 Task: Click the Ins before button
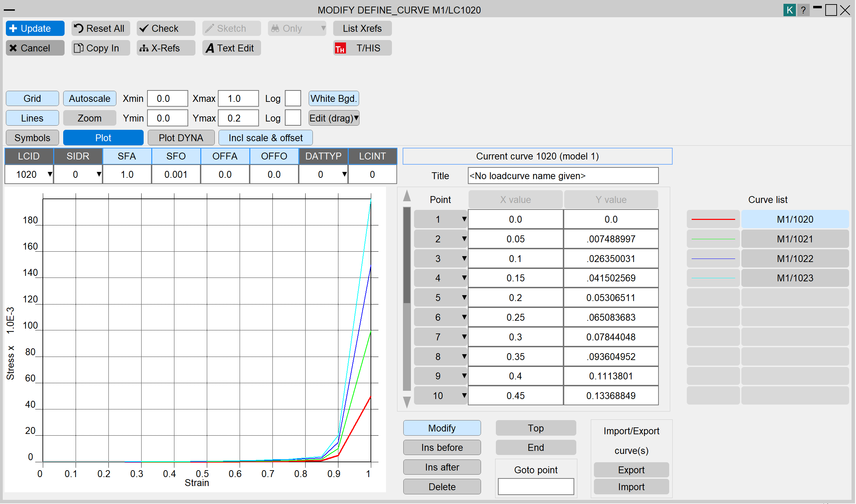[x=442, y=447]
